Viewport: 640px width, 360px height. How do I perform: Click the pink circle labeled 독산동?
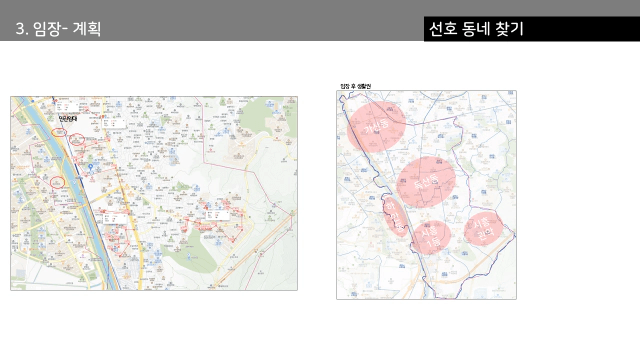tap(426, 182)
